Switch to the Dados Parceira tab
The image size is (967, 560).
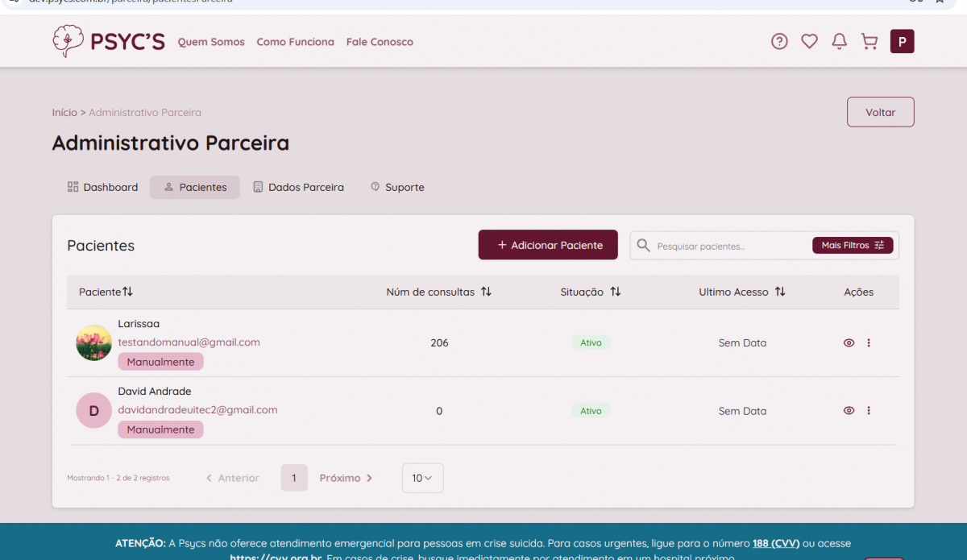click(298, 187)
